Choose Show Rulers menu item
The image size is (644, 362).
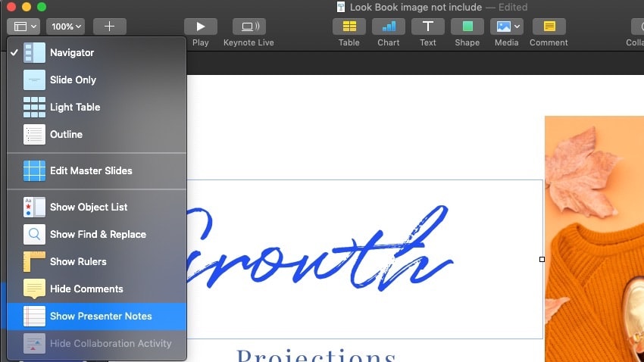click(x=97, y=261)
